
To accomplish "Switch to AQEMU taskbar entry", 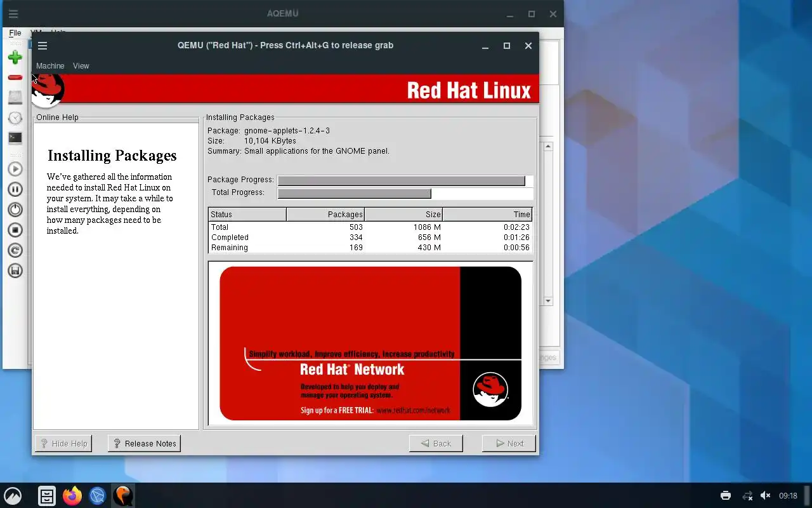I will (122, 495).
